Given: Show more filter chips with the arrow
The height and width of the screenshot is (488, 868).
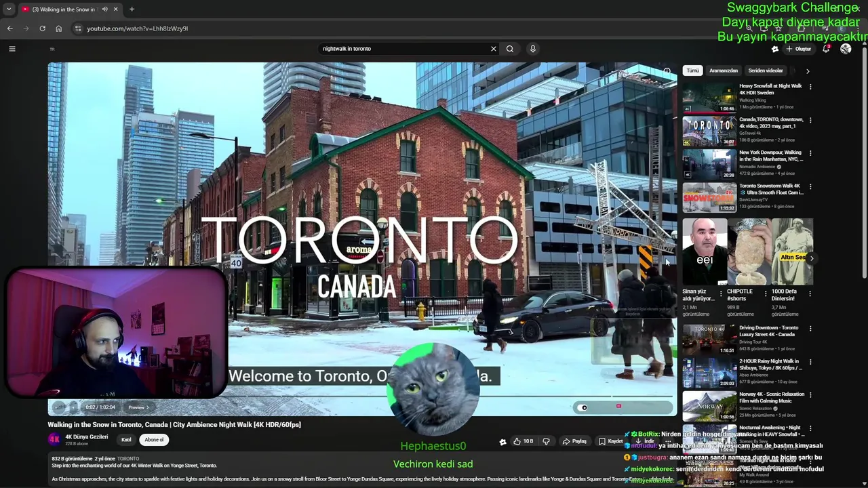Looking at the screenshot, I should pos(807,70).
